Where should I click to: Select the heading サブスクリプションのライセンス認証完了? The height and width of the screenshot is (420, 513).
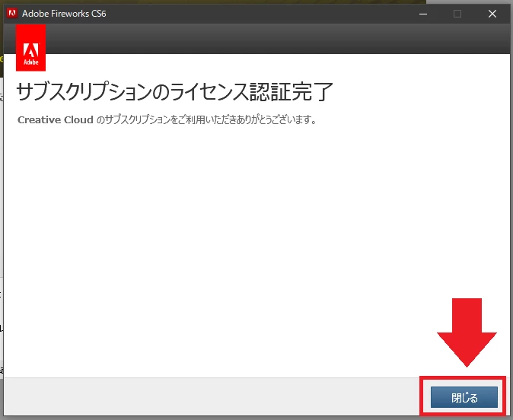pyautogui.click(x=174, y=91)
